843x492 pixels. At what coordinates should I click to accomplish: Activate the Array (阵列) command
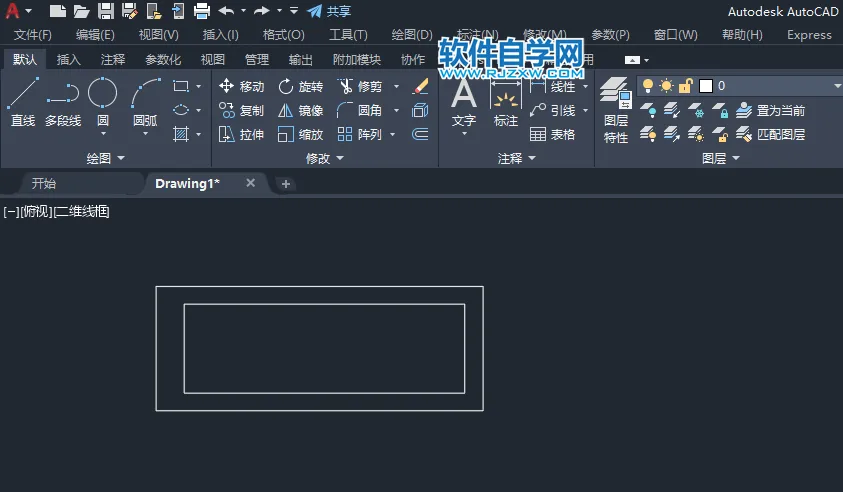(360, 134)
